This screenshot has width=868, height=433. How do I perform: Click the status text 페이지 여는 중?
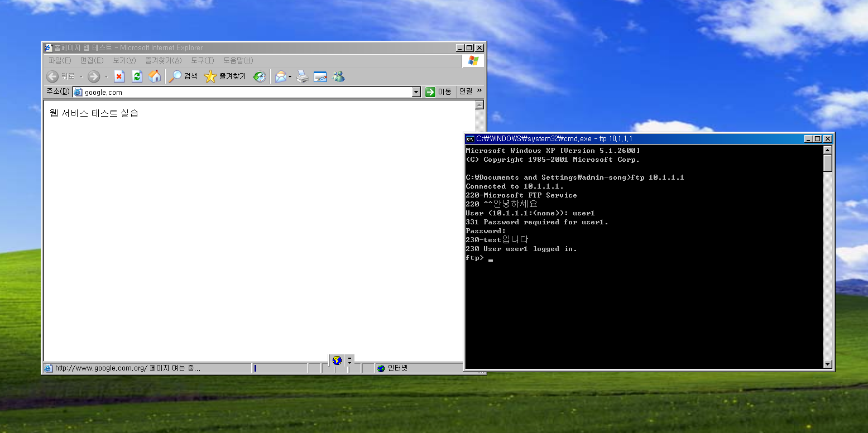click(175, 368)
